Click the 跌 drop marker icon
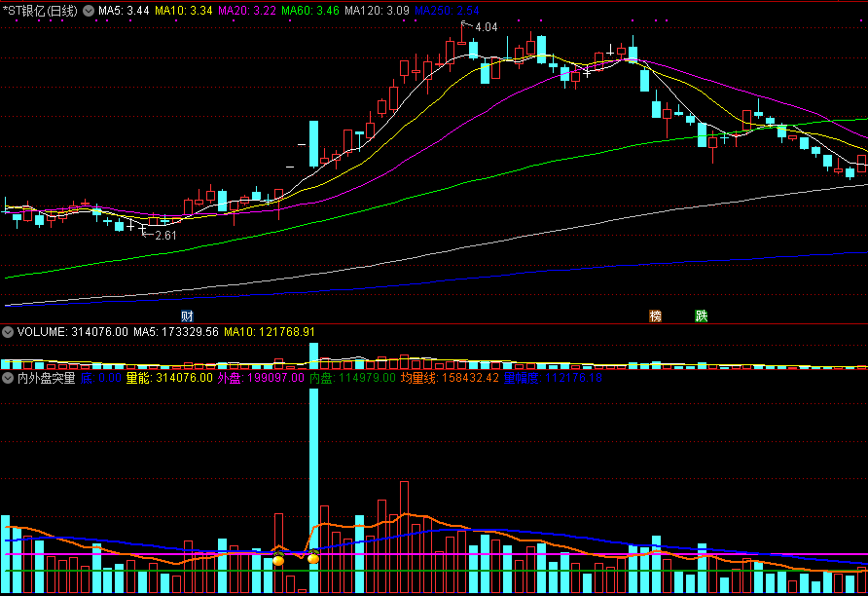 coord(702,317)
